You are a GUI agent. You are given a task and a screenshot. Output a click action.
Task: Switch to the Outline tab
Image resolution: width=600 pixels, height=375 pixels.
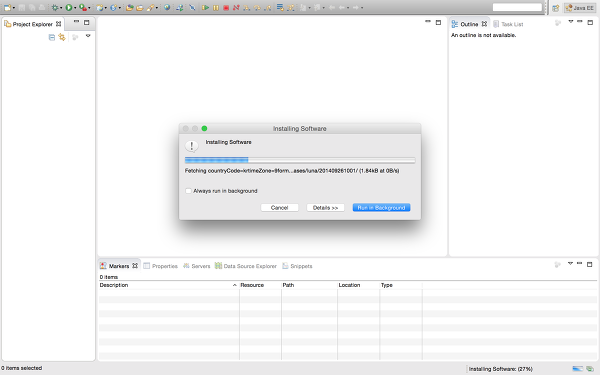(469, 24)
